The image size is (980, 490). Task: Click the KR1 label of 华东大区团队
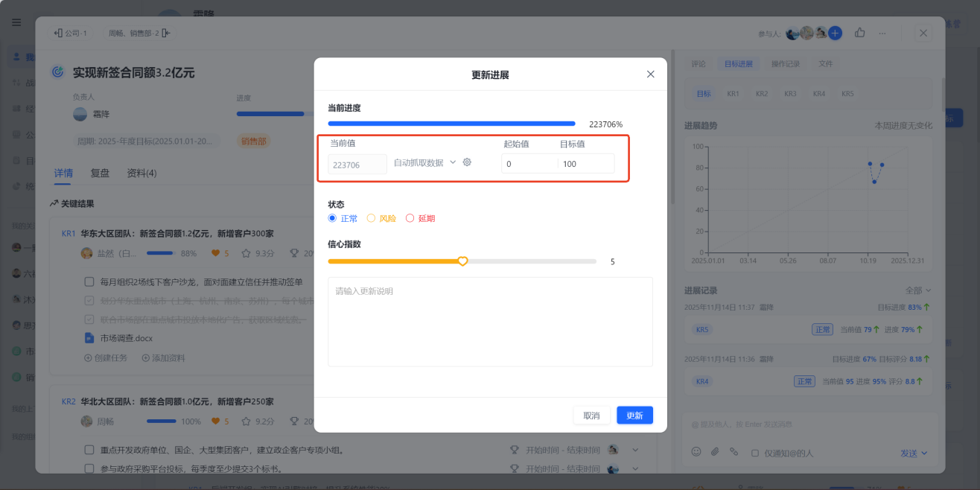pyautogui.click(x=69, y=234)
